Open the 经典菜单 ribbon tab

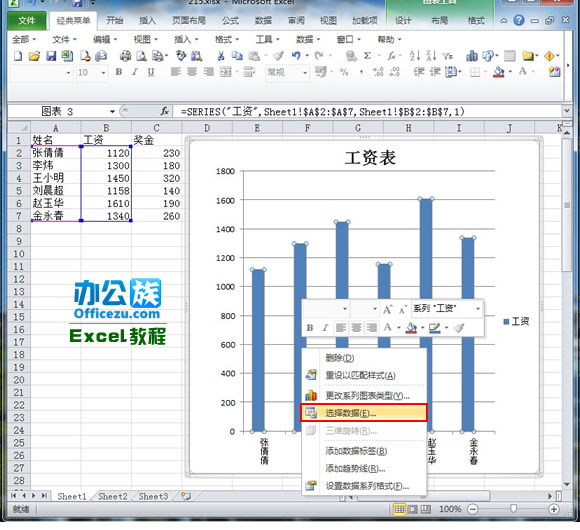73,20
